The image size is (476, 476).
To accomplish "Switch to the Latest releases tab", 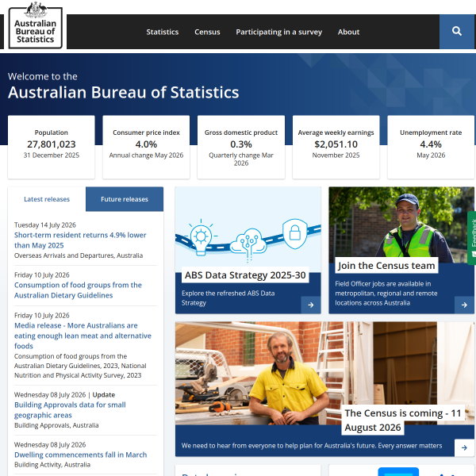I will (47, 199).
